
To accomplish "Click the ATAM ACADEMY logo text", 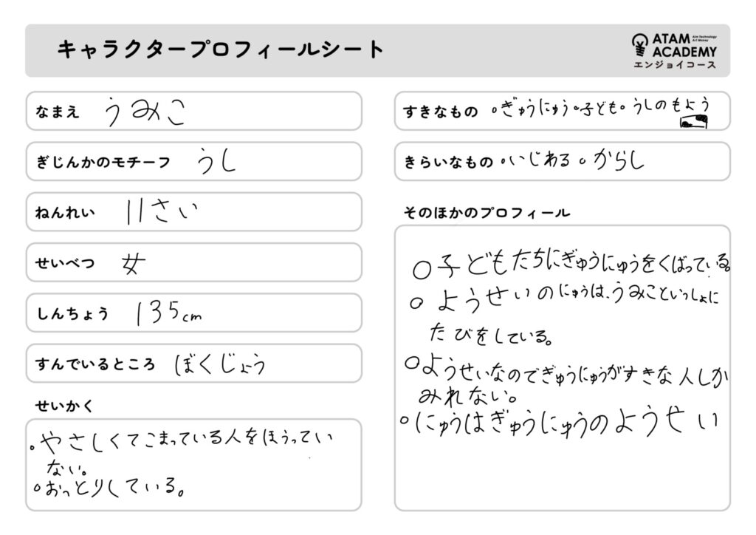I will point(684,45).
